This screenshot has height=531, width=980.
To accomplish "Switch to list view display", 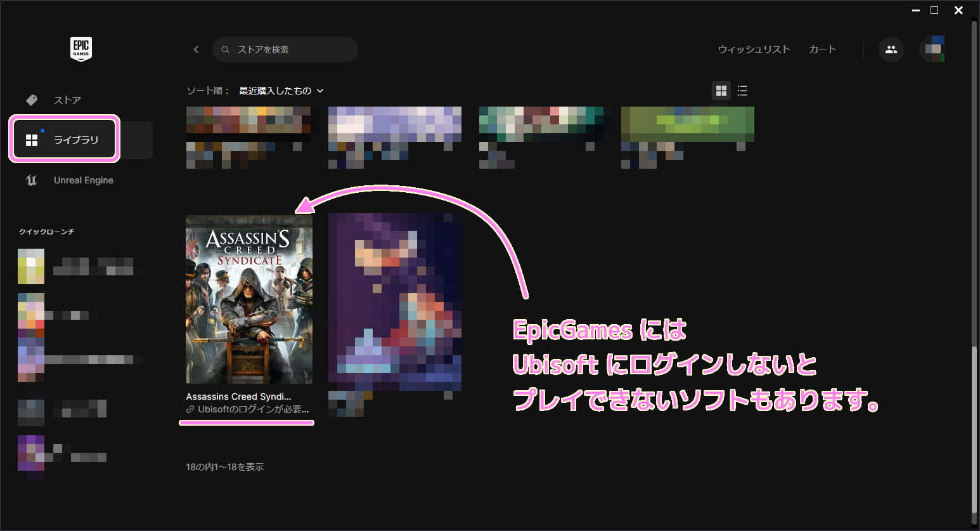I will click(x=742, y=91).
